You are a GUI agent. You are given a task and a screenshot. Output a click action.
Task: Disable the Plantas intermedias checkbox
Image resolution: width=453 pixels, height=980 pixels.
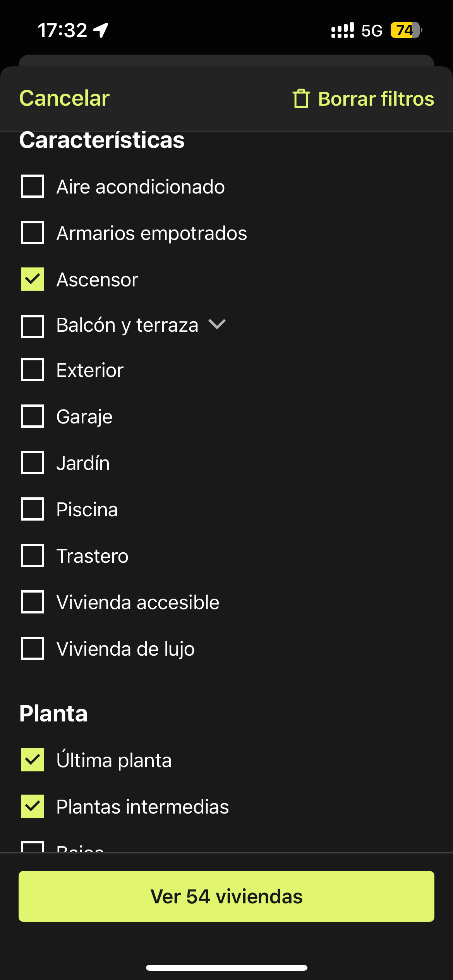click(x=33, y=806)
